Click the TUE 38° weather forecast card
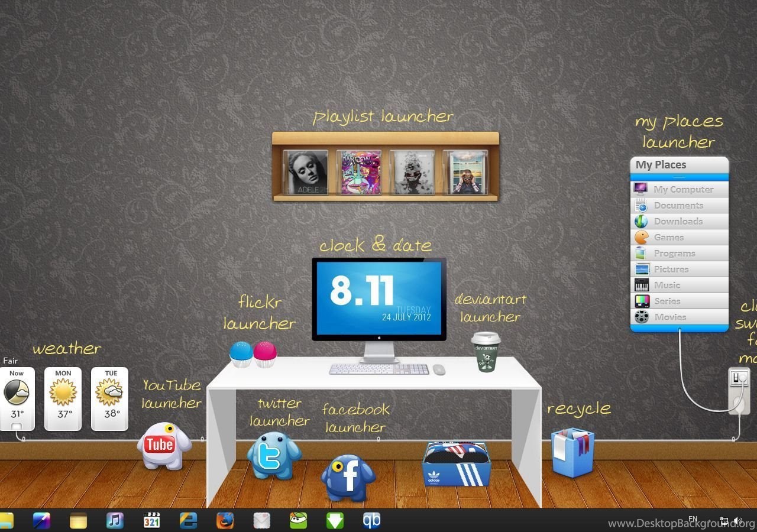 click(109, 398)
